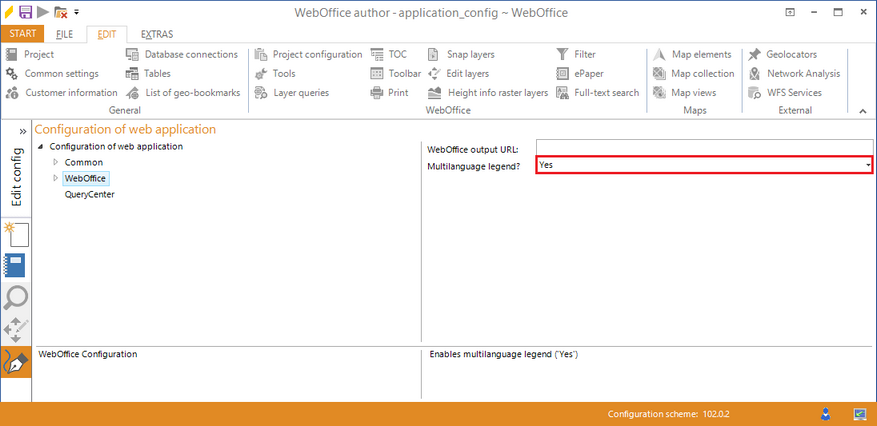Click Configuration scheme 102.0.2 status text
This screenshot has height=426, width=877.
669,414
